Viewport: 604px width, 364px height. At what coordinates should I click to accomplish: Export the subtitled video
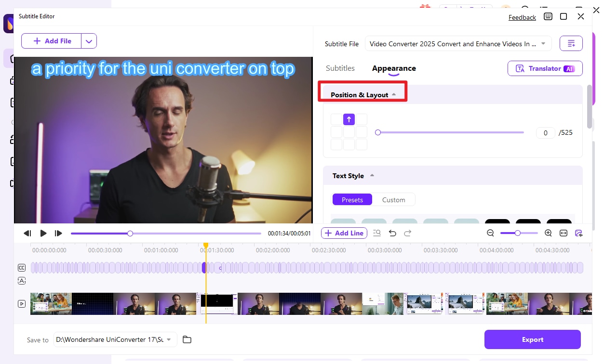pyautogui.click(x=532, y=339)
